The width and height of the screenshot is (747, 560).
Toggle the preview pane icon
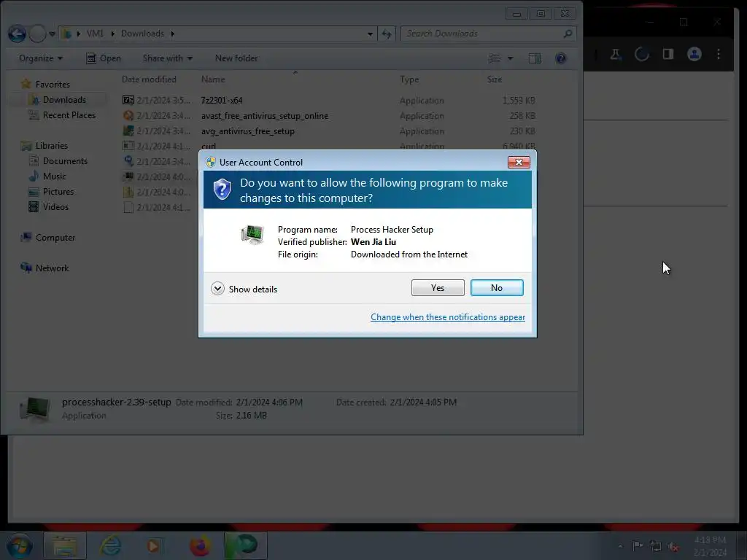click(535, 58)
